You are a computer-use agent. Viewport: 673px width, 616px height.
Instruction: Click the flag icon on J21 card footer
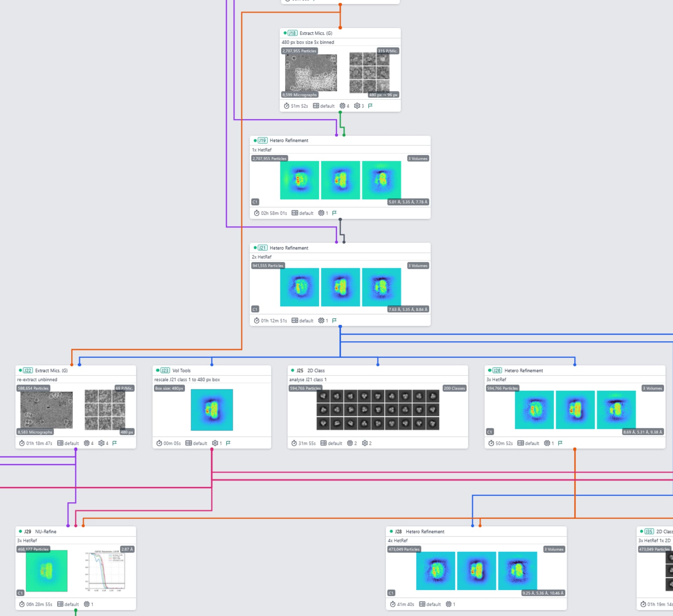coord(334,321)
